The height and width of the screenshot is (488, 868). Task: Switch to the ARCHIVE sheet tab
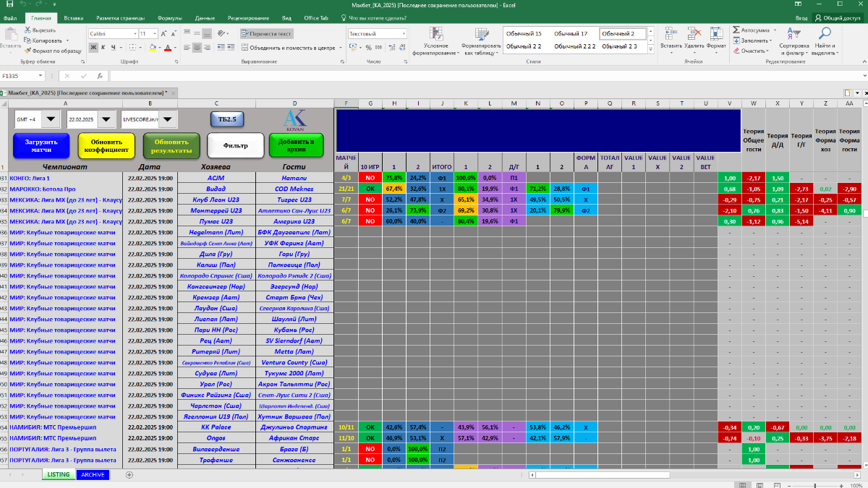(93, 475)
